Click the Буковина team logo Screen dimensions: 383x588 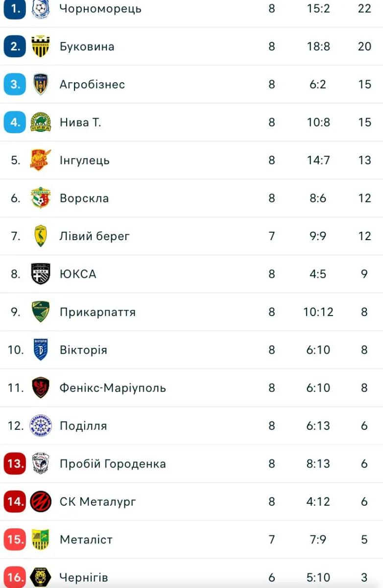click(41, 47)
